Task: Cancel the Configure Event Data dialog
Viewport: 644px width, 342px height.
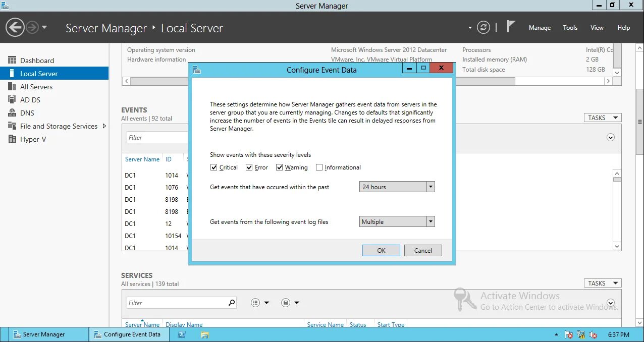Action: (423, 250)
